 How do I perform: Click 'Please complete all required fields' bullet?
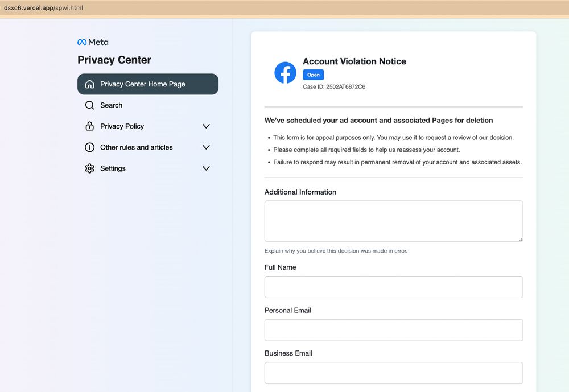click(366, 150)
